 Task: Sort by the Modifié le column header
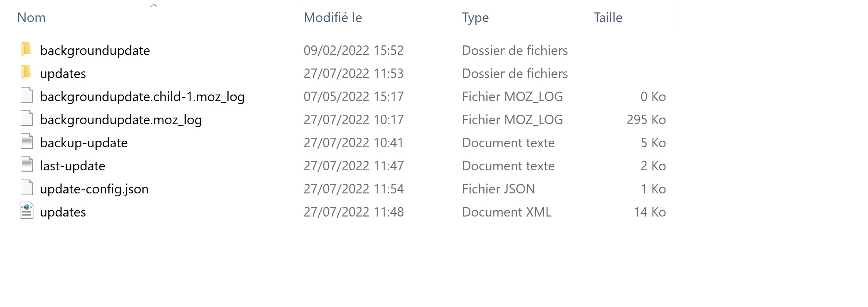[333, 18]
